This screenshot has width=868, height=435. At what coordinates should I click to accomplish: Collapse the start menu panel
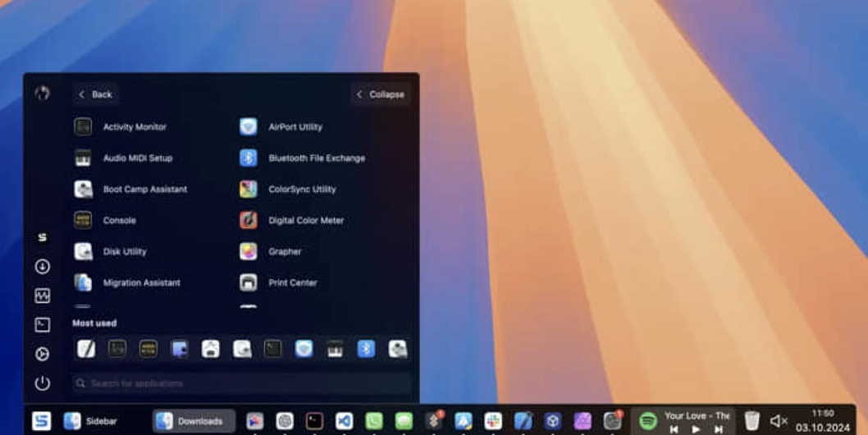[380, 94]
